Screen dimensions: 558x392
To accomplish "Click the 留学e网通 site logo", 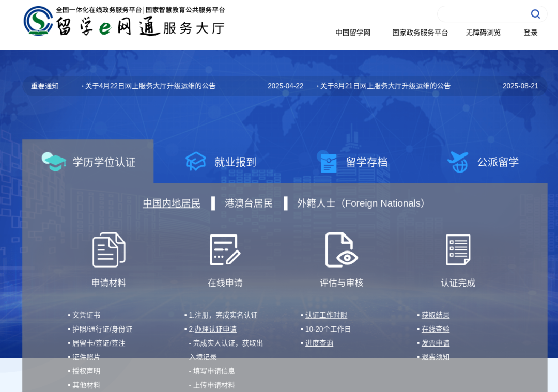I will (124, 22).
